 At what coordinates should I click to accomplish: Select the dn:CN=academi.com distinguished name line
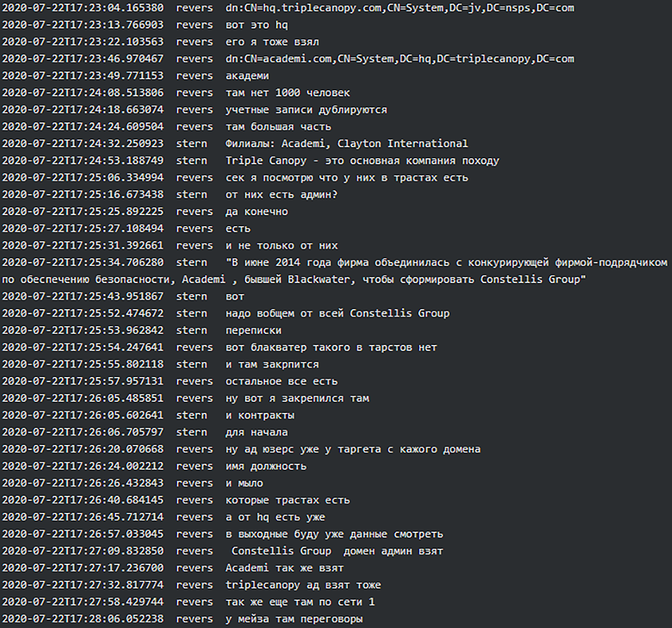399,59
